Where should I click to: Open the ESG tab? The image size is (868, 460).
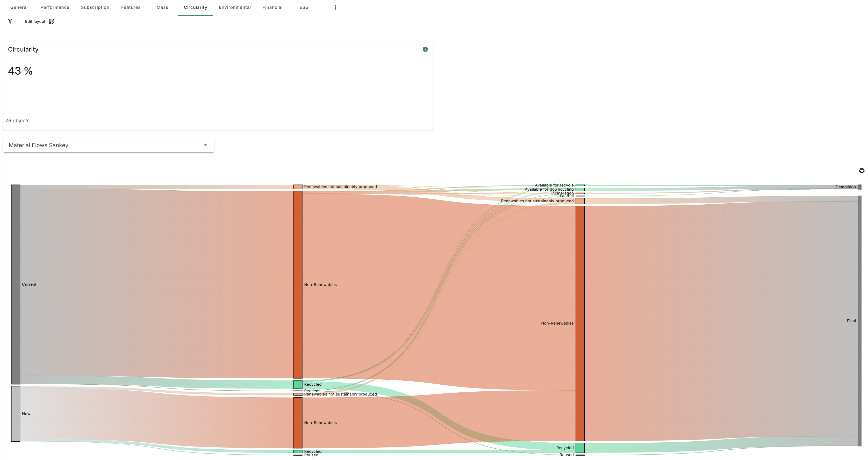click(304, 7)
